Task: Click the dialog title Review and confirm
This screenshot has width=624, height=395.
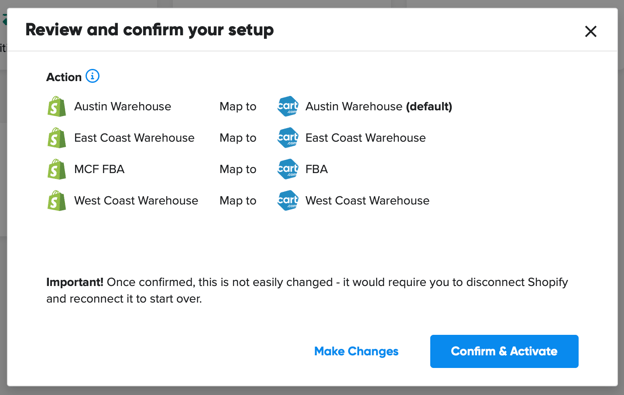Action: [150, 30]
